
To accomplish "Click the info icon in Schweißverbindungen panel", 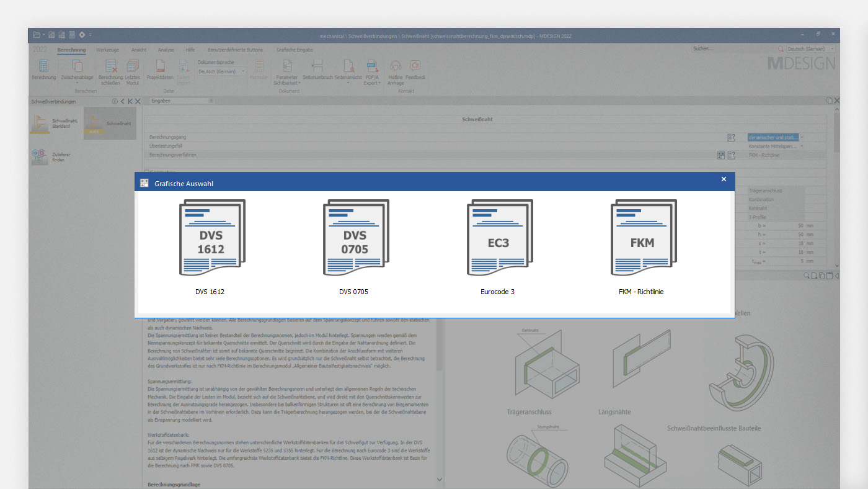I will [x=115, y=101].
